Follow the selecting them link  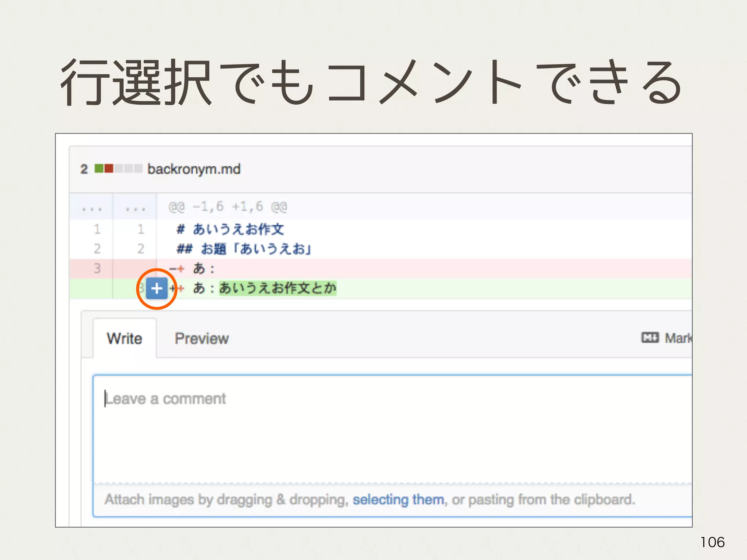point(398,499)
